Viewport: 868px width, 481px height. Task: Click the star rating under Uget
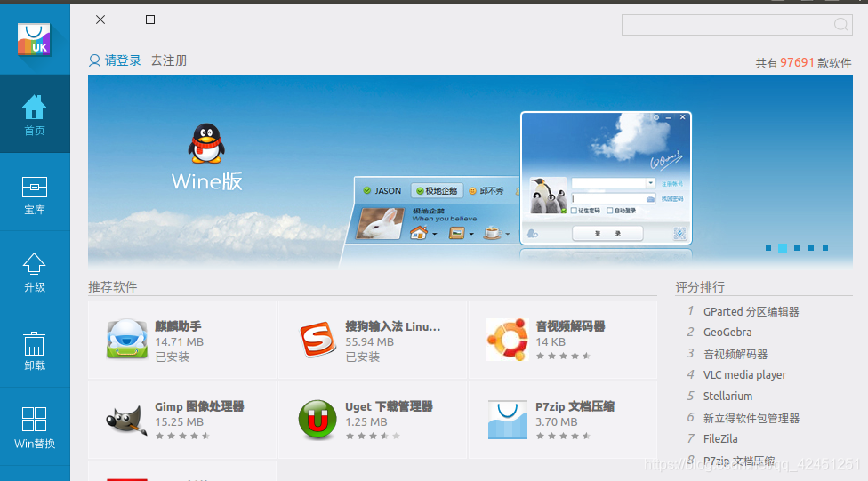tap(373, 437)
